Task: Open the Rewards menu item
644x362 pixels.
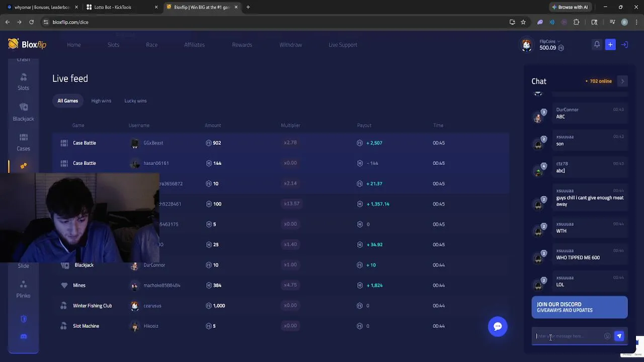Action: [x=242, y=45]
